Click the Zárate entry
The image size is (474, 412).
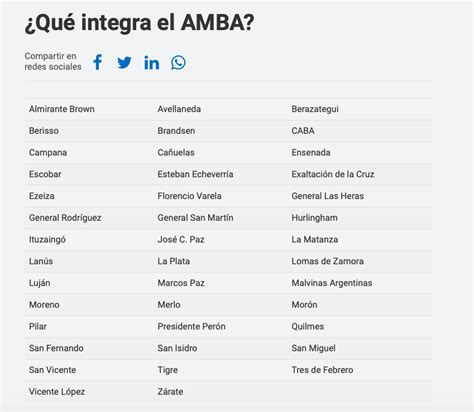coord(170,391)
